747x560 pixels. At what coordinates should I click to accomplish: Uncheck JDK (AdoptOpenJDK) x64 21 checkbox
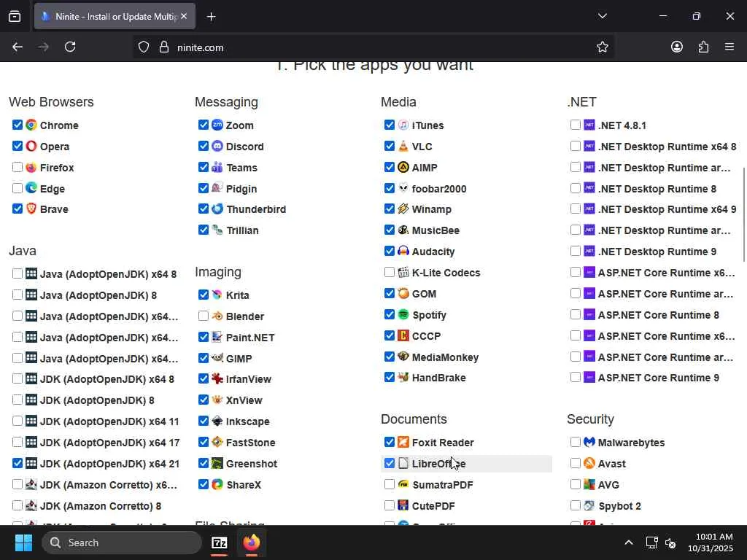click(18, 463)
